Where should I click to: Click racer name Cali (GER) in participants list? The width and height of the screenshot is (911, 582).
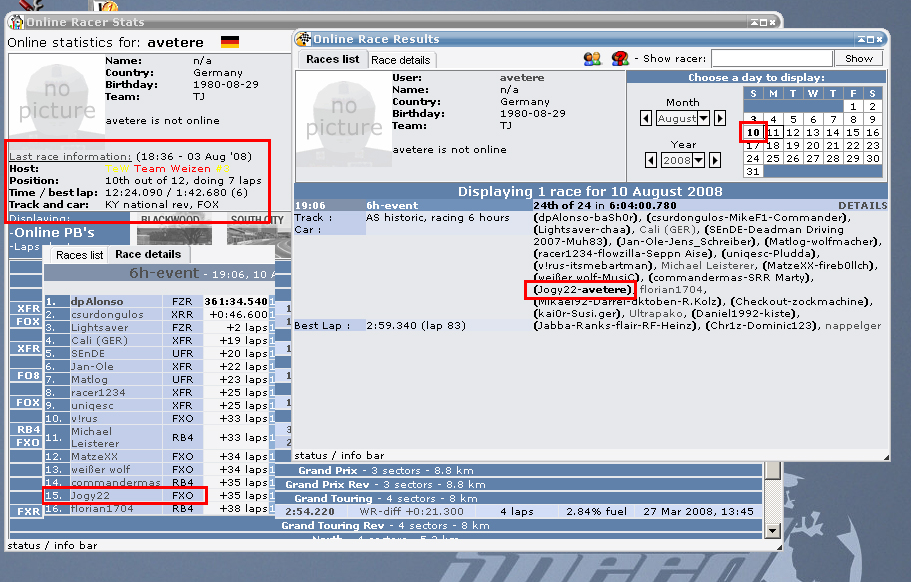pyautogui.click(x=668, y=229)
